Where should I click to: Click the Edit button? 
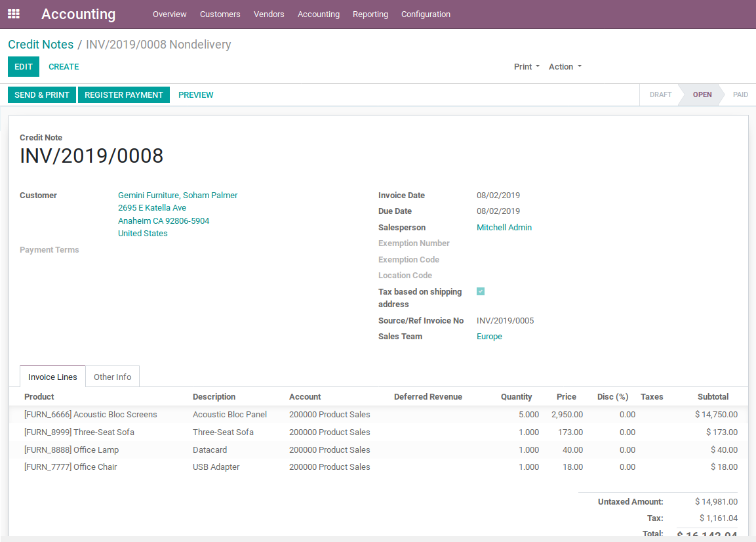pyautogui.click(x=24, y=67)
